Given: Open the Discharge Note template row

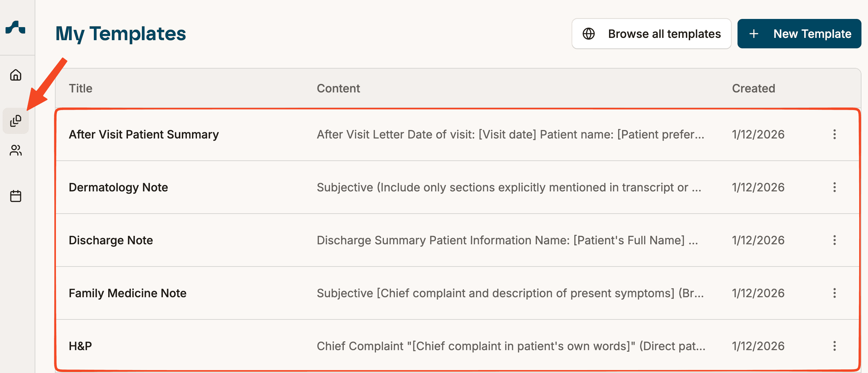Looking at the screenshot, I should [x=111, y=240].
